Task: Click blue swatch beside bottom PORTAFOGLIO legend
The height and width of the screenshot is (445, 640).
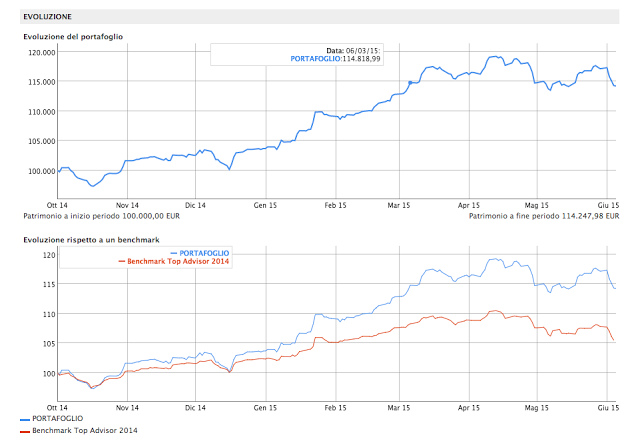Action: (x=24, y=418)
